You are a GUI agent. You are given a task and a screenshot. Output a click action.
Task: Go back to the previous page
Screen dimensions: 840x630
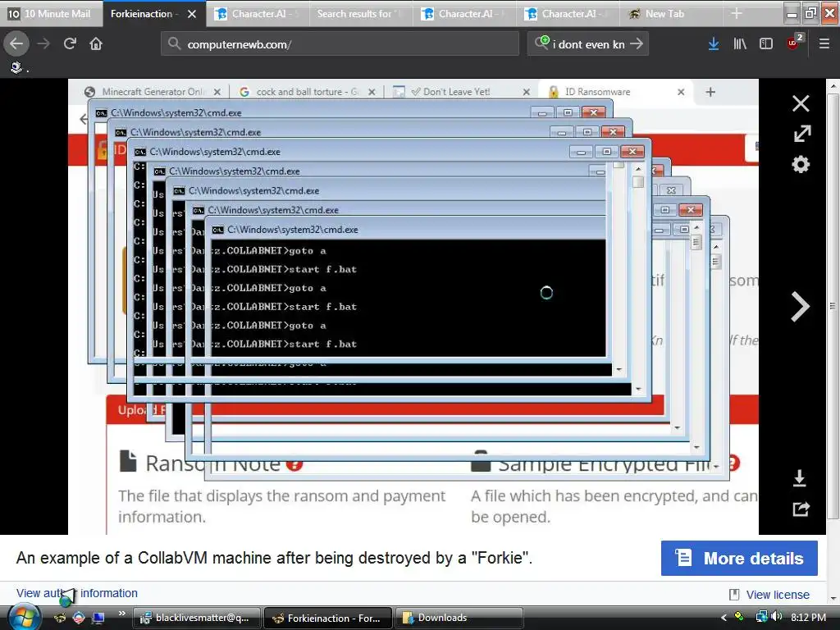[16, 43]
